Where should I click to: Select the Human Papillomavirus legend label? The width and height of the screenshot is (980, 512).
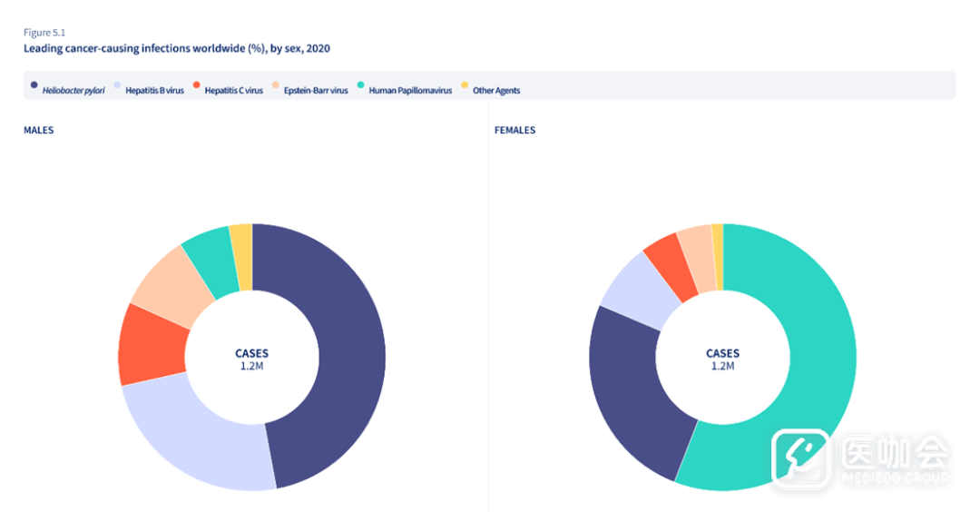point(410,91)
